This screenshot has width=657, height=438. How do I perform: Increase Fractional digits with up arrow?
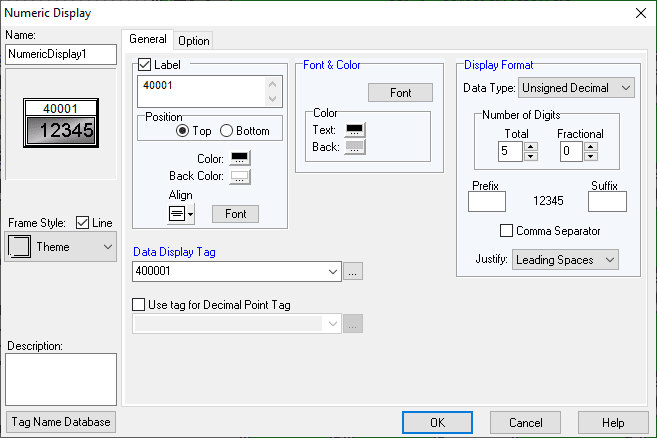tap(591, 147)
